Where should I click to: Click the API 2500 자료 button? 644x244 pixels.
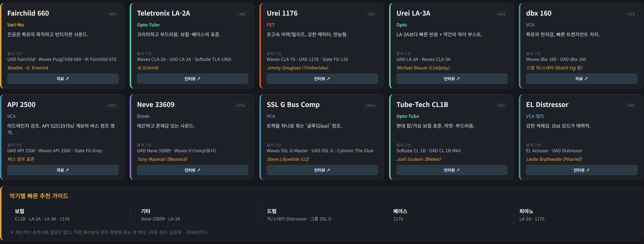[x=63, y=170]
